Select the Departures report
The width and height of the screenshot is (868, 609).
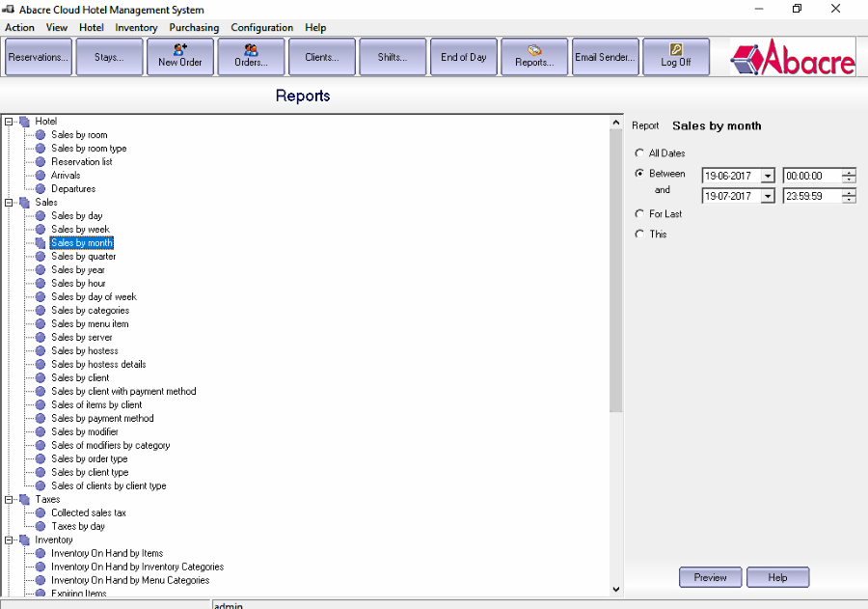(x=73, y=189)
